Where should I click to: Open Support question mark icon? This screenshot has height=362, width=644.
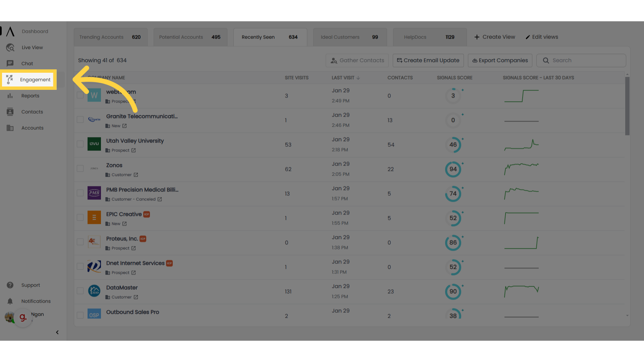click(x=10, y=285)
